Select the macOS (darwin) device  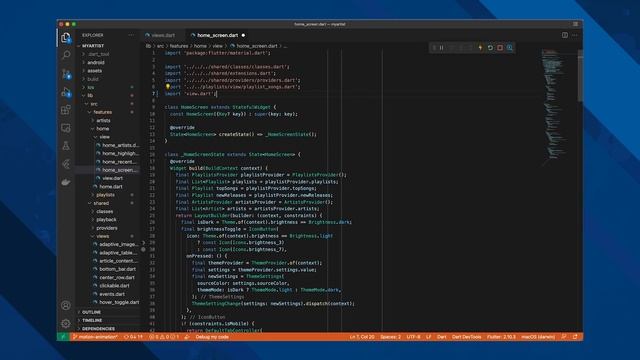(x=538, y=337)
